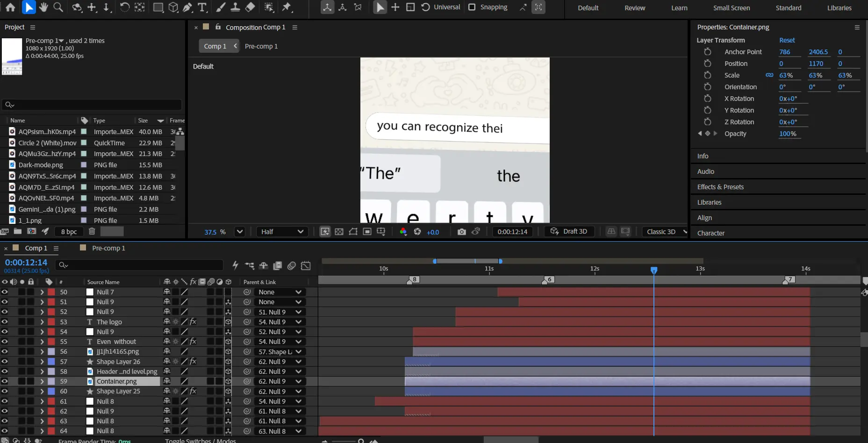Image resolution: width=868 pixels, height=443 pixels.
Task: Select the Hand tool
Action: coord(43,7)
